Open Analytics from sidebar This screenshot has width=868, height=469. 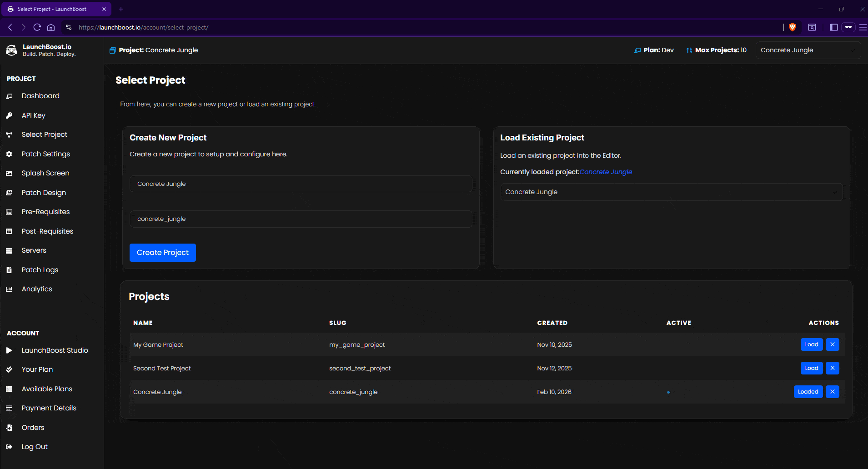pyautogui.click(x=37, y=289)
